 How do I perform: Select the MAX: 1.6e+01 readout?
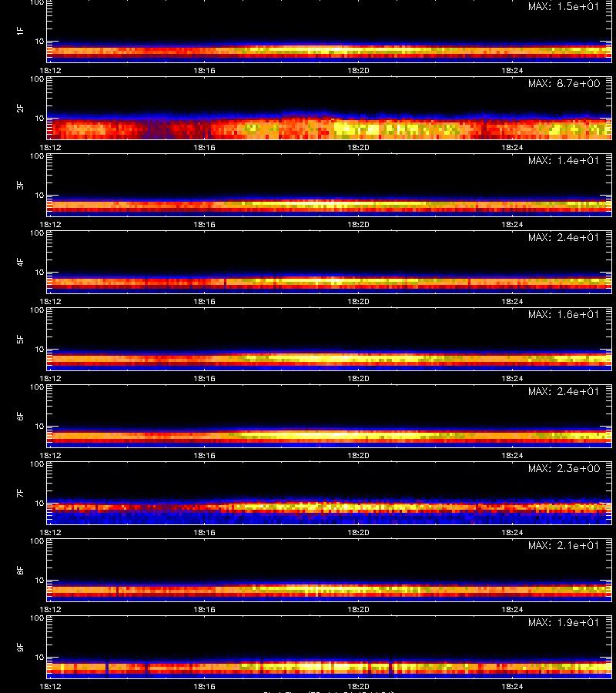point(564,314)
